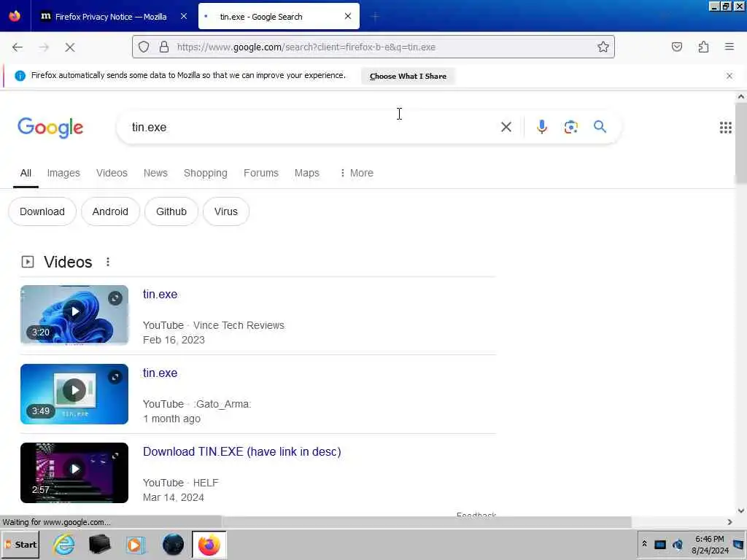Click the vertical page scrollbar thumb

741,143
